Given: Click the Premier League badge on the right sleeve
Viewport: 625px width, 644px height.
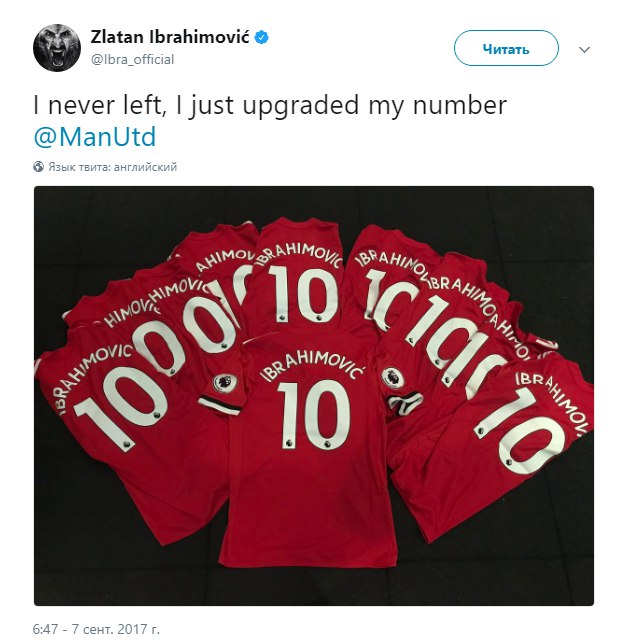Looking at the screenshot, I should 392,377.
